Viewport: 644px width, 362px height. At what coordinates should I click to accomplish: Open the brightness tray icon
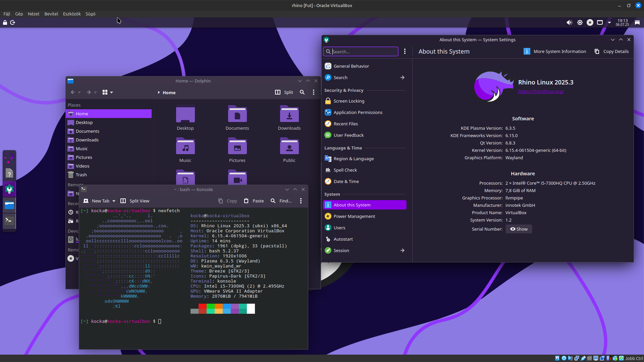point(580,22)
